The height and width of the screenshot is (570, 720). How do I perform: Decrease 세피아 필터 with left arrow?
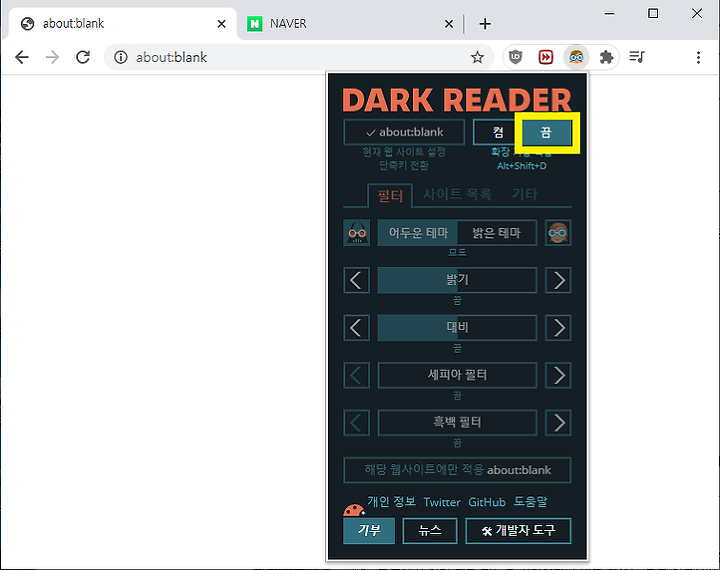pyautogui.click(x=357, y=375)
